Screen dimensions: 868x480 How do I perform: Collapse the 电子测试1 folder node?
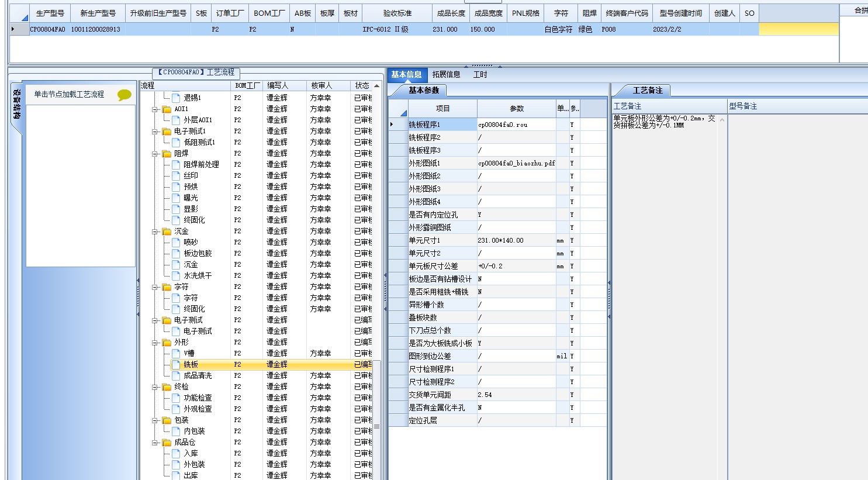pos(155,132)
